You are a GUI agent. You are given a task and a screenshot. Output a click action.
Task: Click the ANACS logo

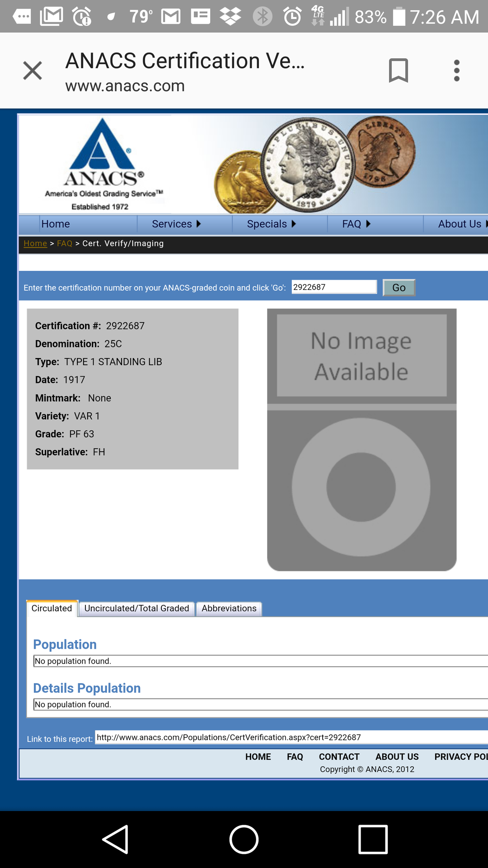click(x=104, y=165)
